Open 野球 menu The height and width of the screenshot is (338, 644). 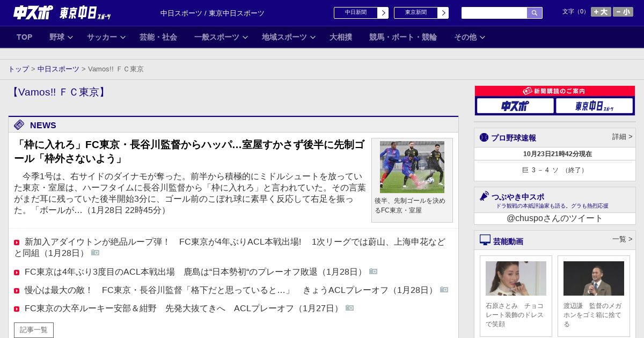click(57, 37)
